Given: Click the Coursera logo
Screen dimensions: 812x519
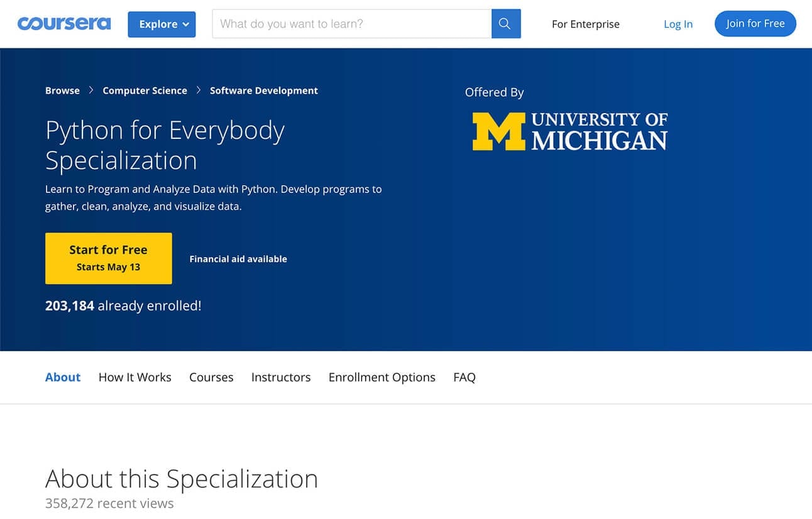Looking at the screenshot, I should pyautogui.click(x=64, y=24).
